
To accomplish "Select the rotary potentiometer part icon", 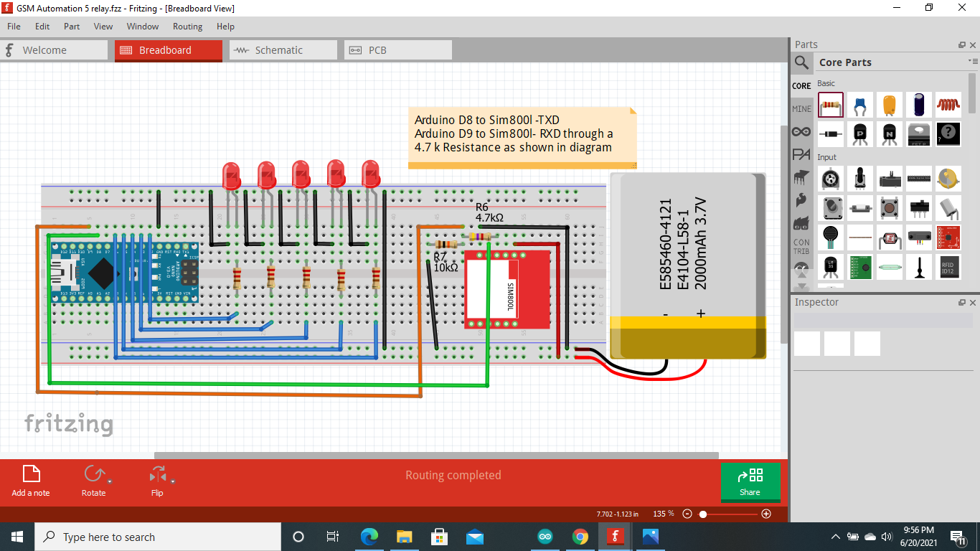I will coord(831,178).
